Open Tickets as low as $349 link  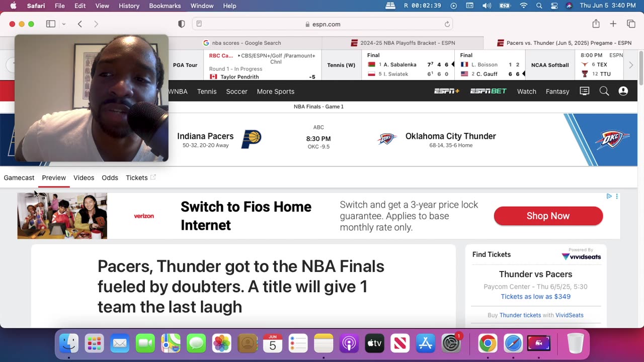coord(535,297)
